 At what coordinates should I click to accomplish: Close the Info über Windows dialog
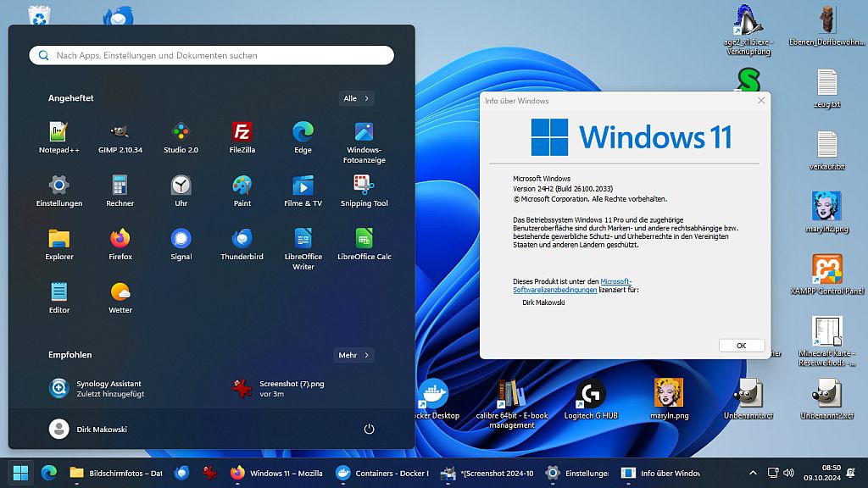click(x=761, y=100)
